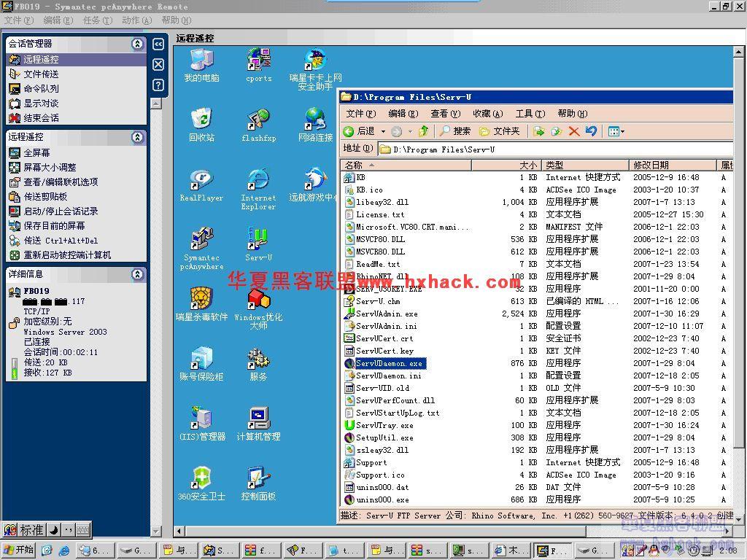Open the Tools (工具) menu in Explorer
This screenshot has height=560, width=747.
tap(529, 113)
